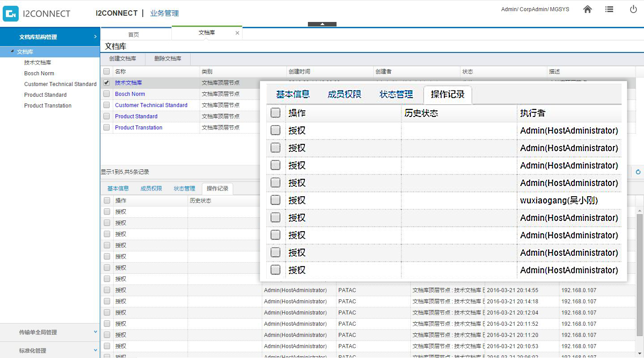Select all rows via 名称 header checkbox
The width and height of the screenshot is (644, 358).
click(x=107, y=71)
